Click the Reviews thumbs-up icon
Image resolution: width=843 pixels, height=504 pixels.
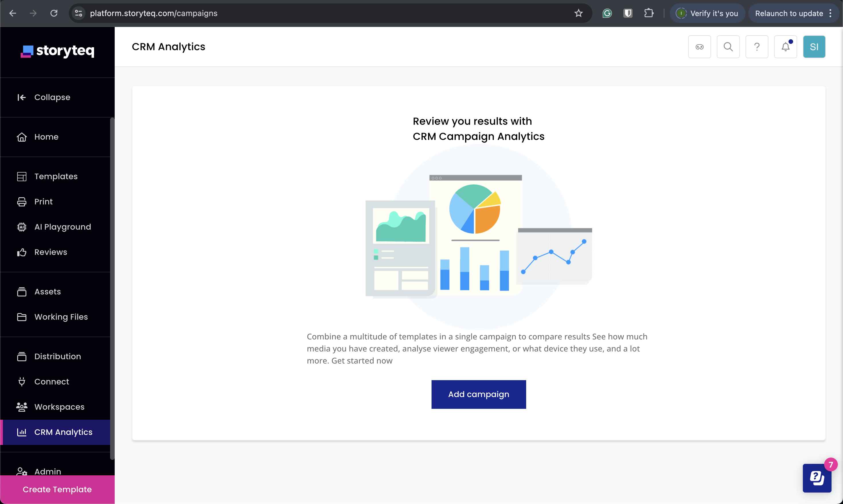click(22, 252)
